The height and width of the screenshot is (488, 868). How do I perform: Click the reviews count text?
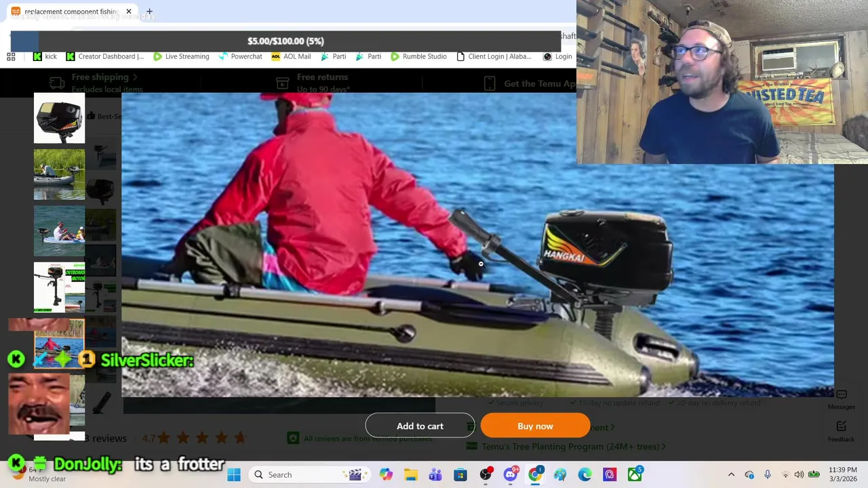coord(104,439)
